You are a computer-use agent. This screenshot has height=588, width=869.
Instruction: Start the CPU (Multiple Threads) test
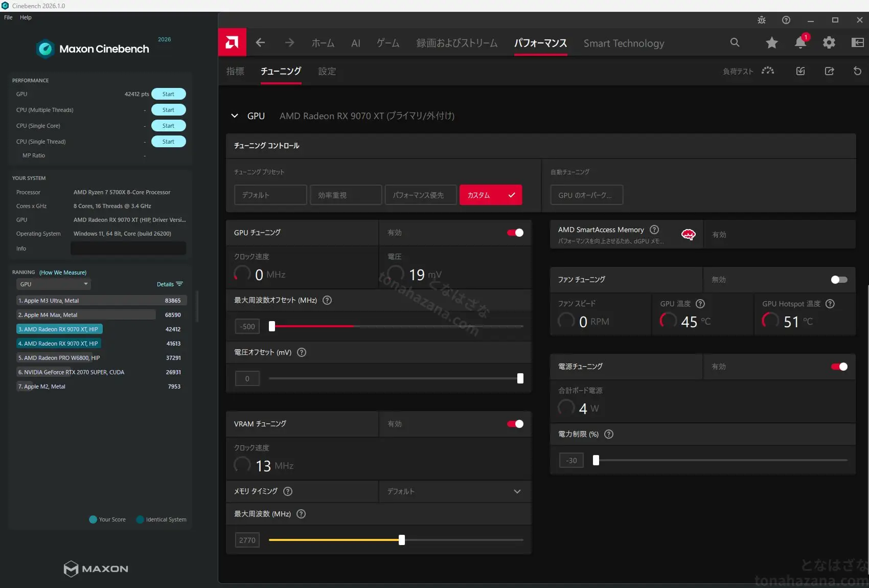click(168, 110)
